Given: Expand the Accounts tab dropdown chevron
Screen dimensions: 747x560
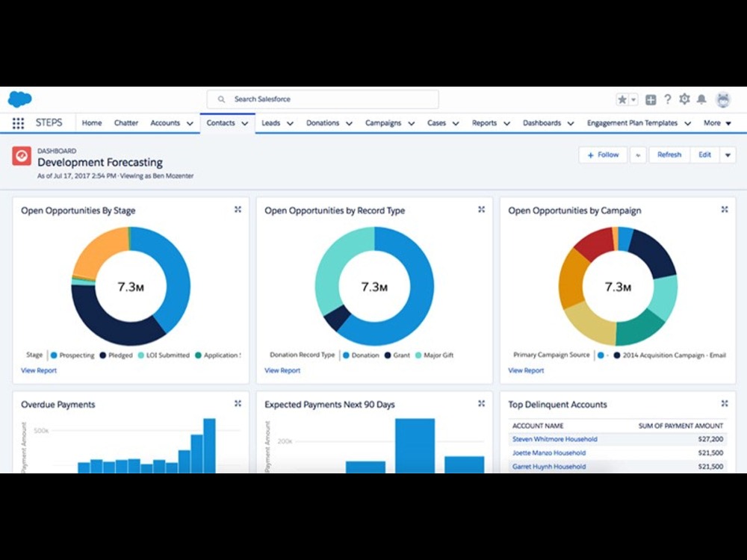Looking at the screenshot, I should click(190, 123).
